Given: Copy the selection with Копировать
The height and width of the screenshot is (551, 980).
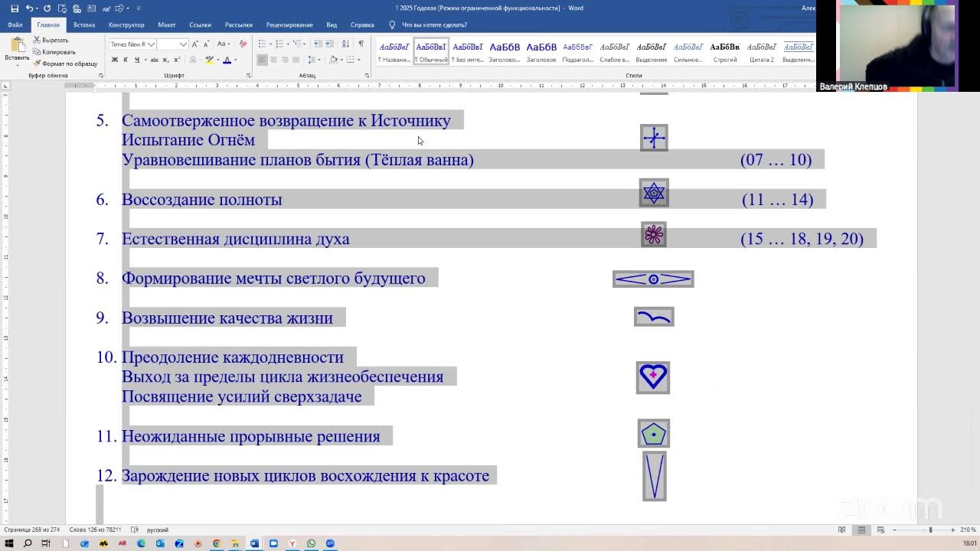Looking at the screenshot, I should pyautogui.click(x=54, y=52).
